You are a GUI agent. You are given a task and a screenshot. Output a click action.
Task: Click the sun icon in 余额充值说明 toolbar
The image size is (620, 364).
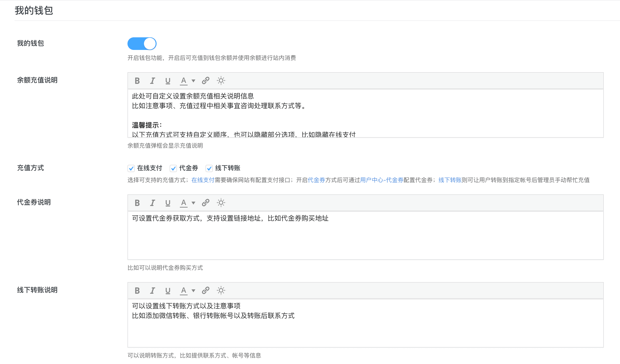click(x=221, y=81)
